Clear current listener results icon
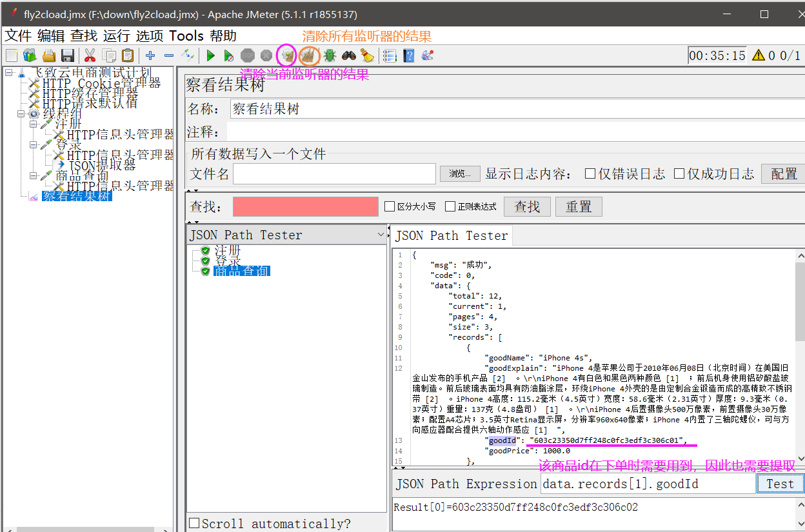The height and width of the screenshot is (532, 805). pos(286,55)
